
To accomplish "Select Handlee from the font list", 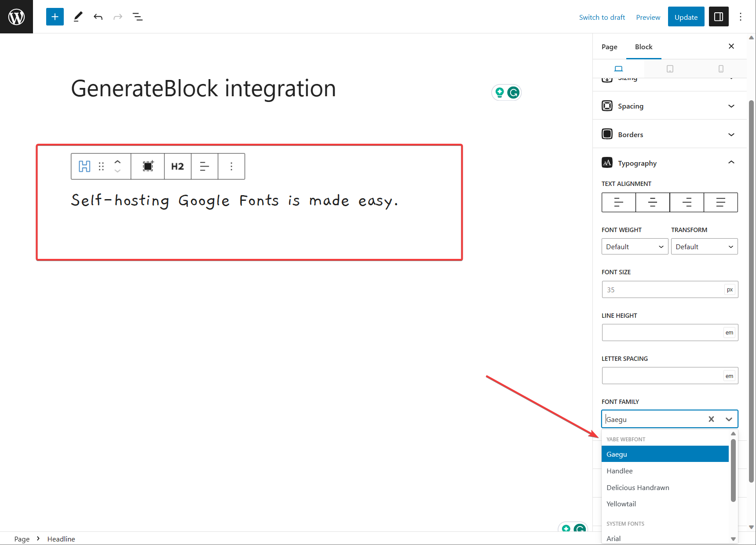I will [665, 471].
